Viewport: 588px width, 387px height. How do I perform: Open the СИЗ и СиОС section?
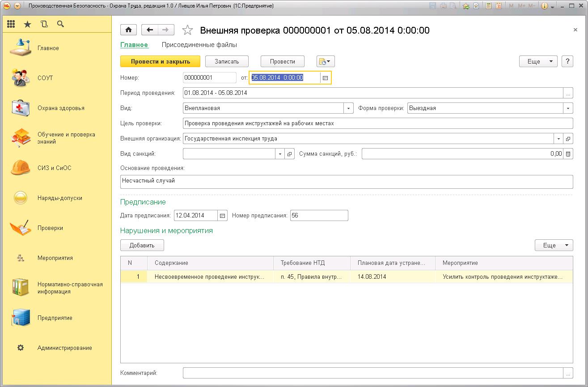pos(54,168)
